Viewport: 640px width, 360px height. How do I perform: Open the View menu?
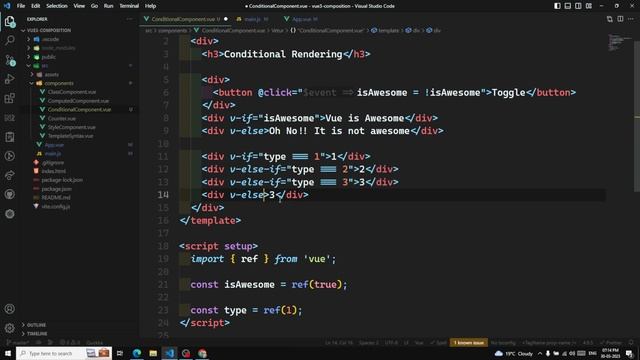point(79,6)
